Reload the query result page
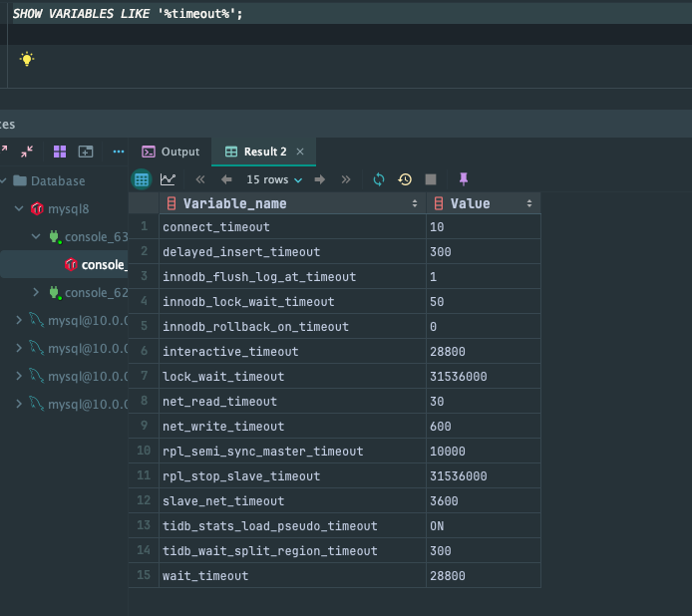The width and height of the screenshot is (692, 616). (x=379, y=179)
